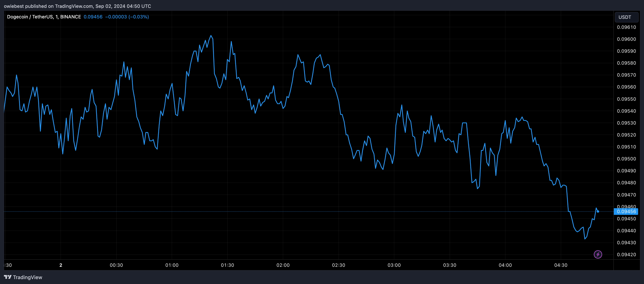Click the Dogecoin / TetherUS symbol title
Screen dimensions: 644x284
(x=44, y=17)
